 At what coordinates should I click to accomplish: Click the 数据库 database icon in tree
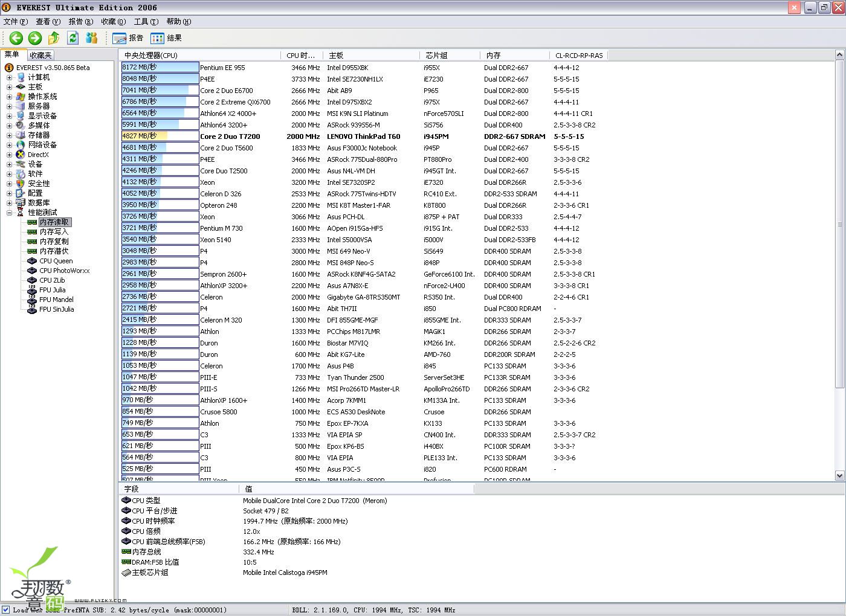(x=21, y=203)
